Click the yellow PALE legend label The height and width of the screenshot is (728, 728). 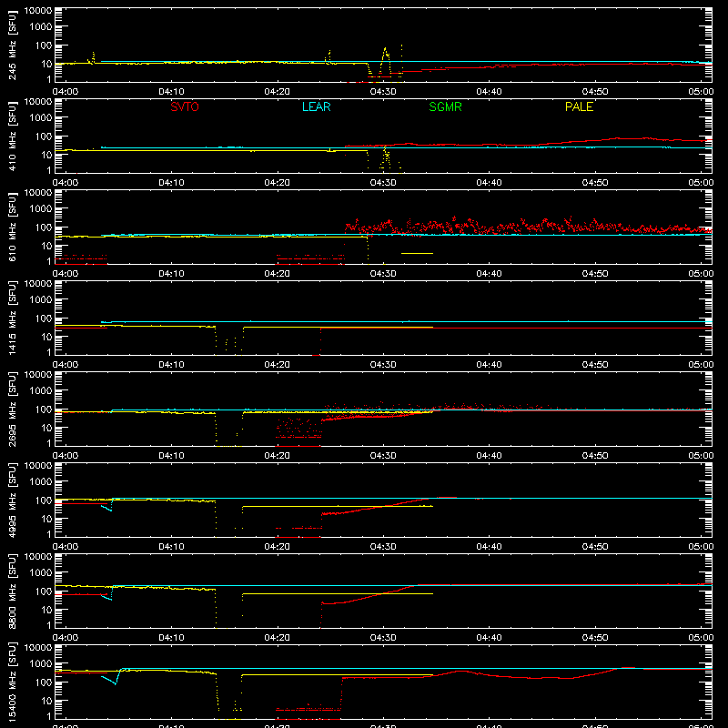point(579,106)
